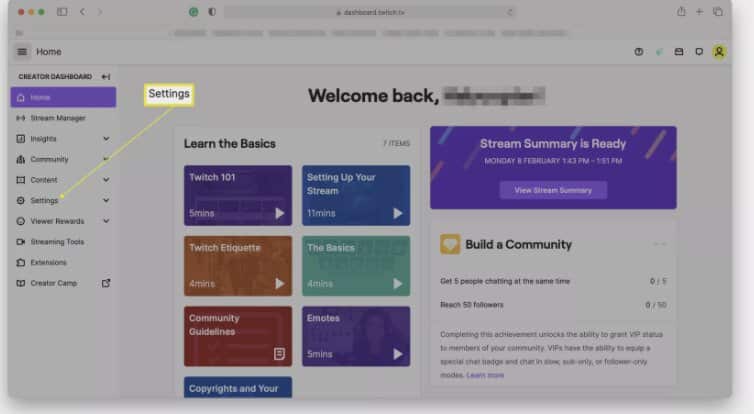Open the user profile avatar menu
The height and width of the screenshot is (414, 754).
pyautogui.click(x=719, y=51)
